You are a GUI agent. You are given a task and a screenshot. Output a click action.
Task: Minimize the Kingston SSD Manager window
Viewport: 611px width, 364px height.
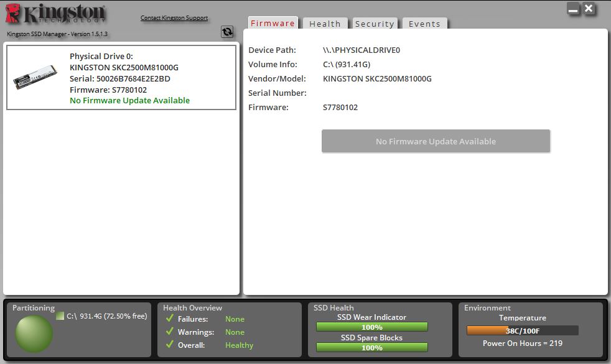573,9
